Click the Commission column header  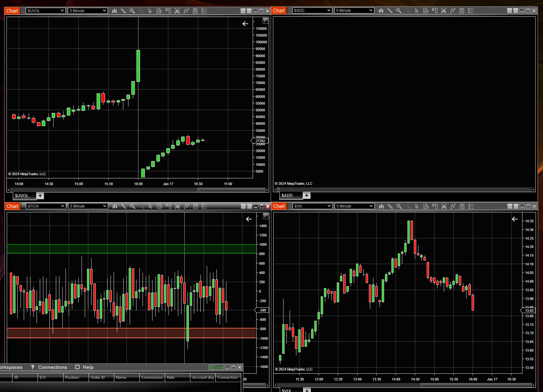pos(152,378)
